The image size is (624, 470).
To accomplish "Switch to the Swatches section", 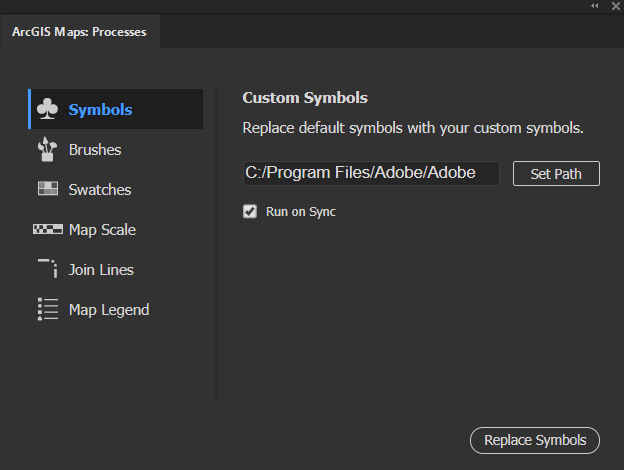I will (115, 189).
